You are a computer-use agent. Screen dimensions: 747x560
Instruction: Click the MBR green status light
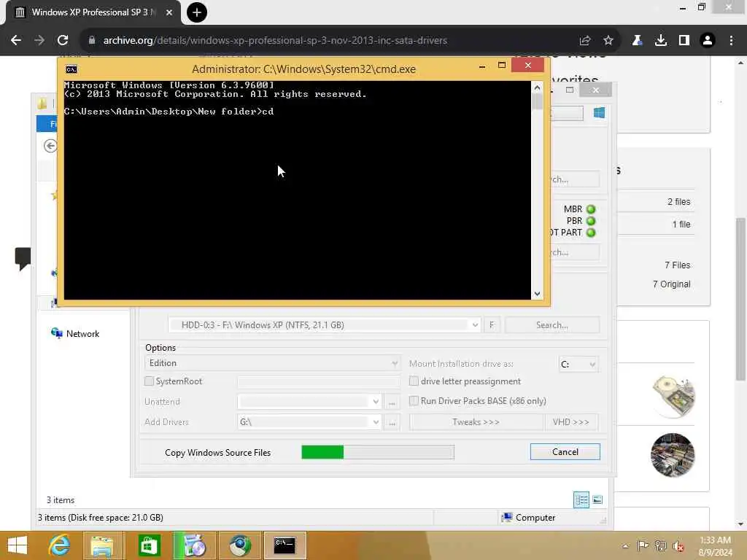pos(591,209)
